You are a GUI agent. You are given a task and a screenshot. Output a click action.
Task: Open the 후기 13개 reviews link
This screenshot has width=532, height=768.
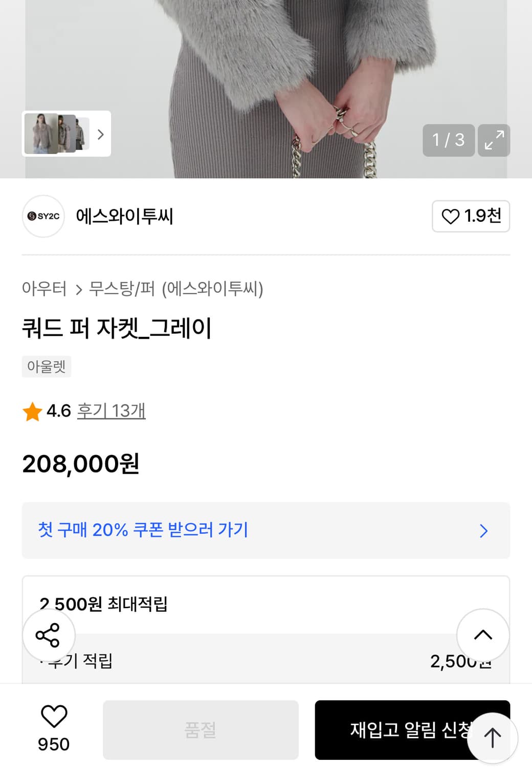(111, 411)
